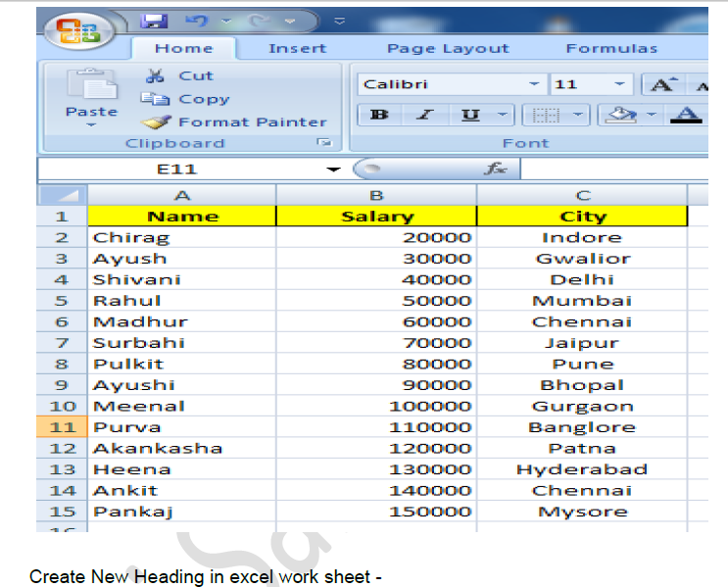Select the cell containing Hyderabad
The width and height of the screenshot is (728, 587).
click(581, 469)
